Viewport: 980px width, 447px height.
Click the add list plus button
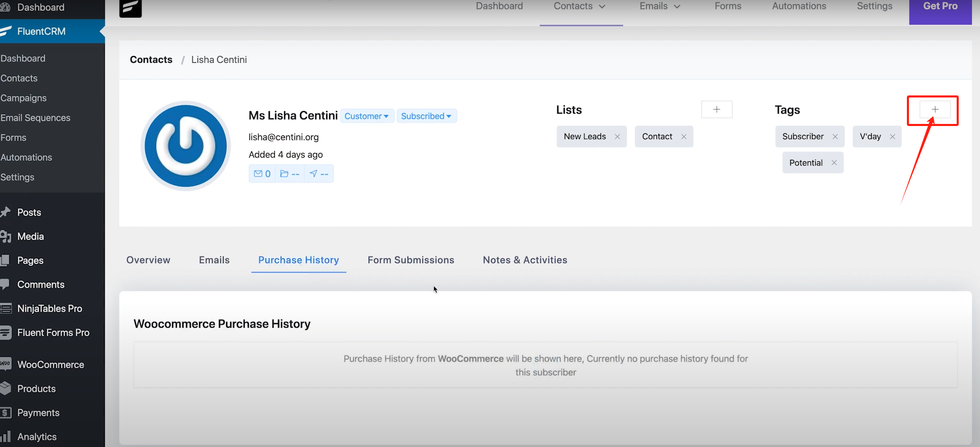[717, 109]
